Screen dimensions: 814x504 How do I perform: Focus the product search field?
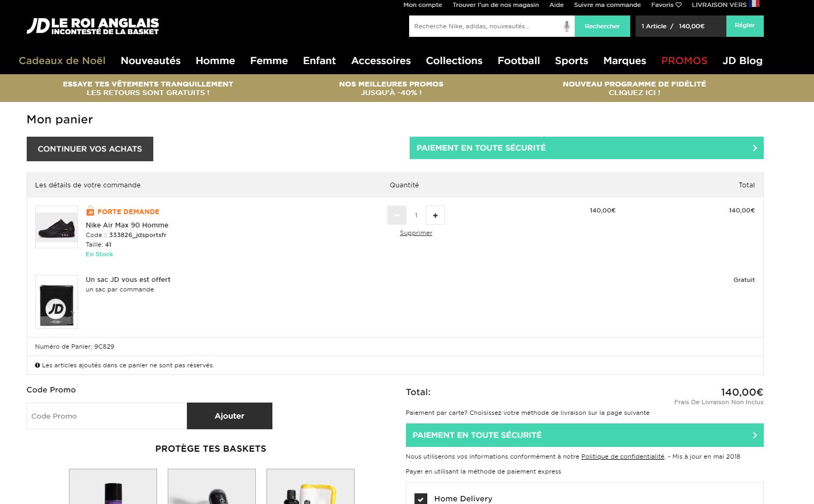point(486,26)
